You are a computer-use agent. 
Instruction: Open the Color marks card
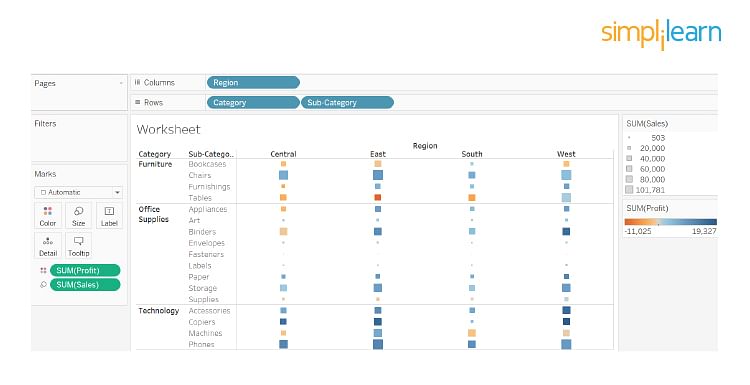point(48,216)
